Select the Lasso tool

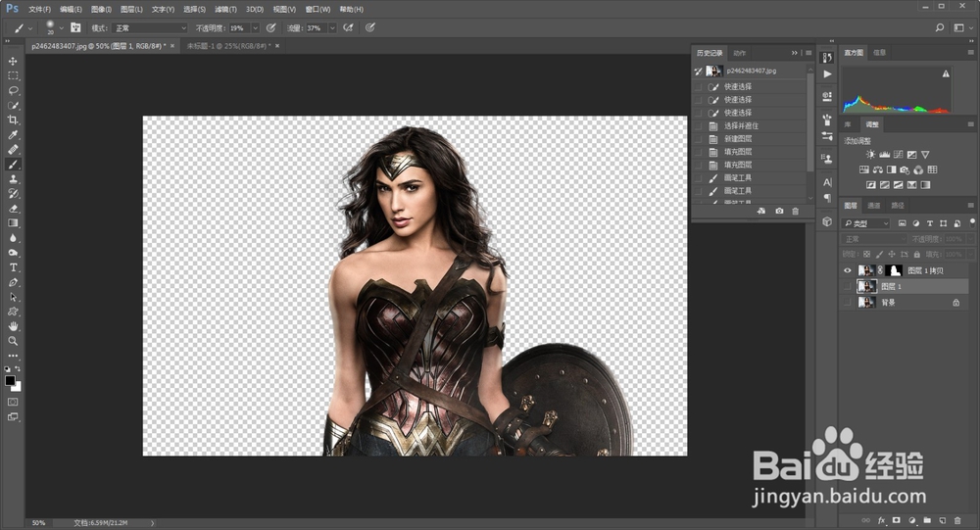point(13,91)
